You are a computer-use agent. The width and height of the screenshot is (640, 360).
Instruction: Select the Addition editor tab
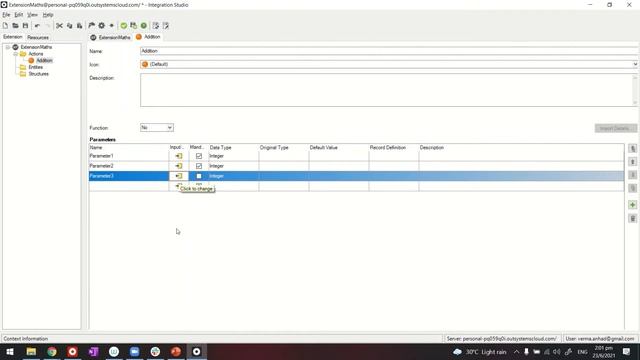148,37
